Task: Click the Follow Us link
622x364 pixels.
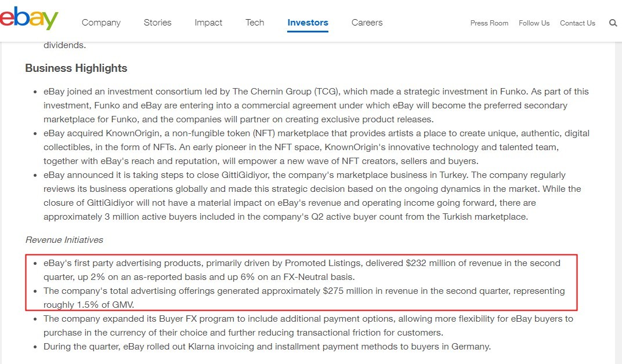Action: [x=534, y=23]
